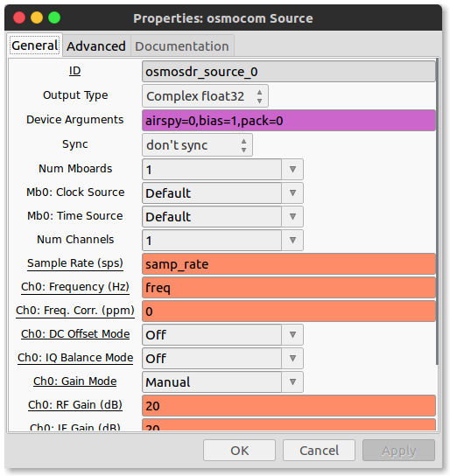Click the vertical scrollbar of properties list
The image size is (450, 476).
(x=437, y=212)
